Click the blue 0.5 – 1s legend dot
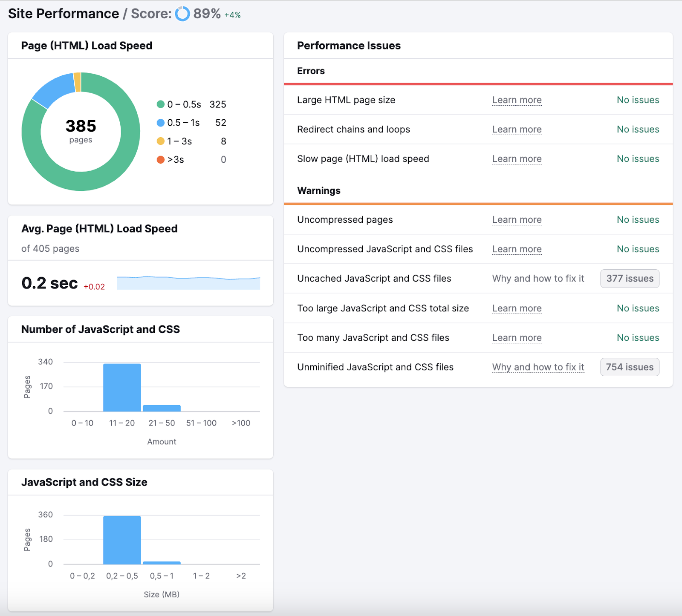 pyautogui.click(x=161, y=123)
